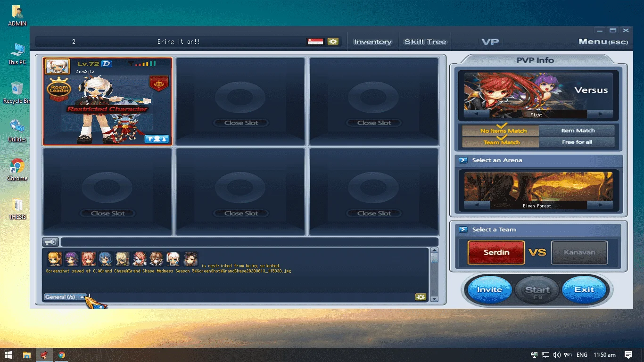Open the THESIS folder on desktop
The height and width of the screenshot is (362, 644).
pyautogui.click(x=17, y=209)
